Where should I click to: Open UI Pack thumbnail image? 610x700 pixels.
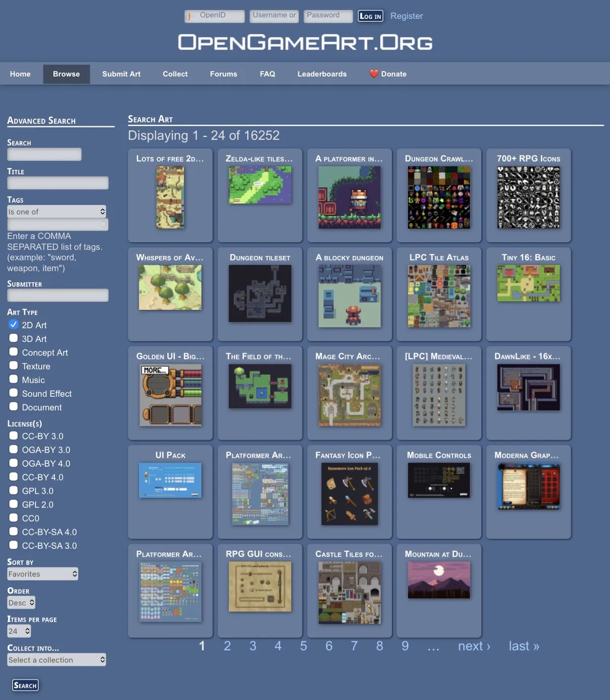point(170,480)
